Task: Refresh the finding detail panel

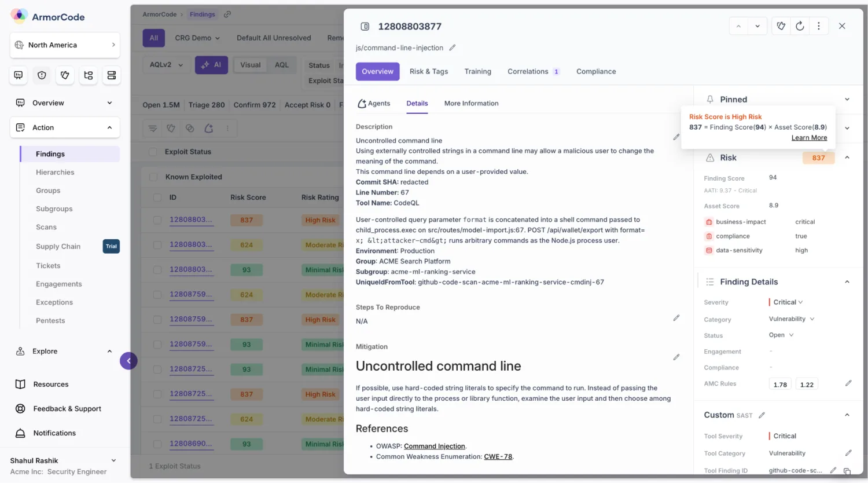Action: coord(800,26)
